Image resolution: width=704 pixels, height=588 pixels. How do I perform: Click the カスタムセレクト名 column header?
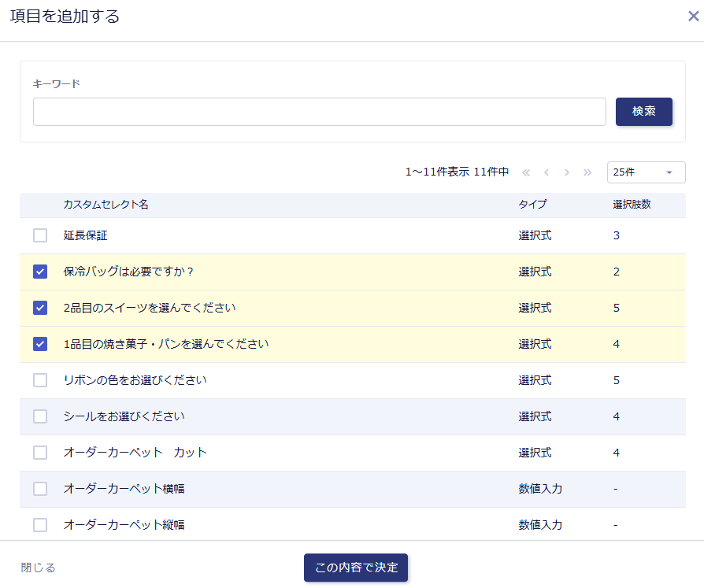pyautogui.click(x=106, y=205)
